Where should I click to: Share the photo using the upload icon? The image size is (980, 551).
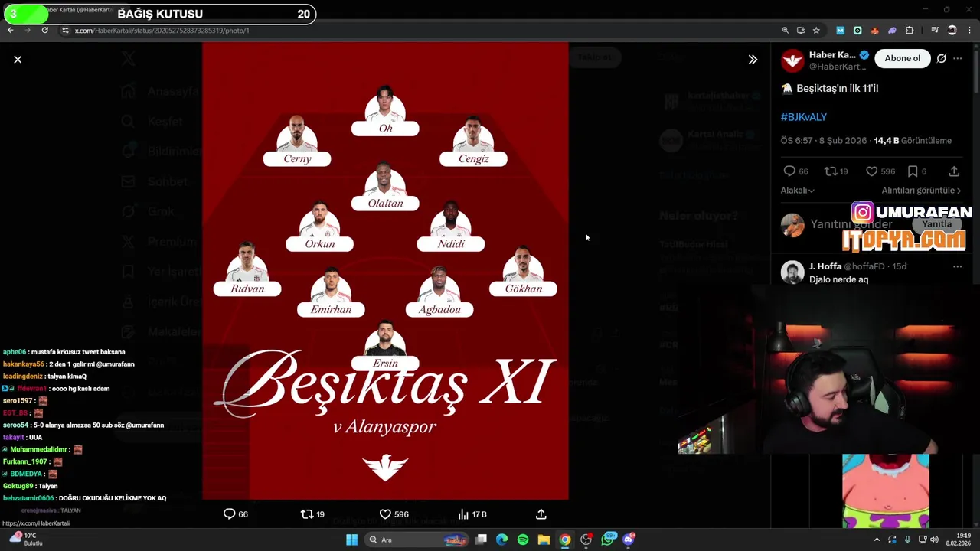(x=541, y=514)
